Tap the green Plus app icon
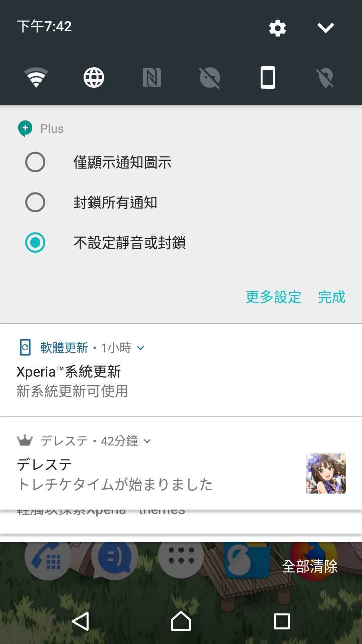The width and height of the screenshot is (362, 644). coord(25,128)
